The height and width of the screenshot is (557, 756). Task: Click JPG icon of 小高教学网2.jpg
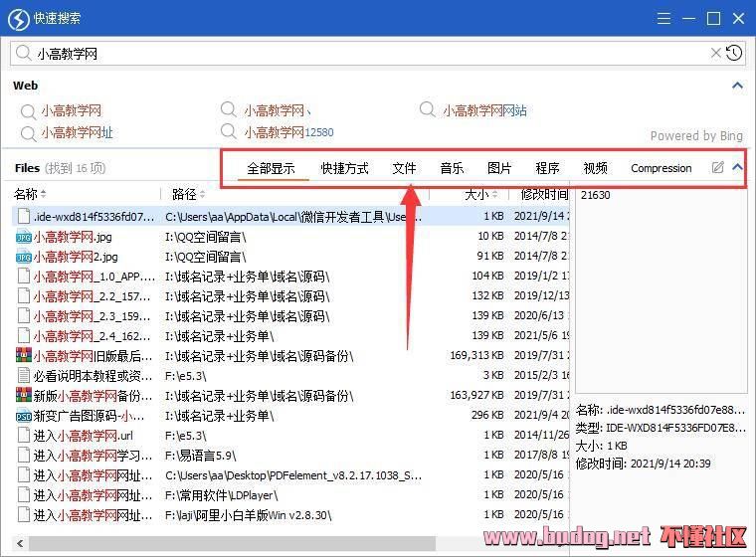pos(24,257)
